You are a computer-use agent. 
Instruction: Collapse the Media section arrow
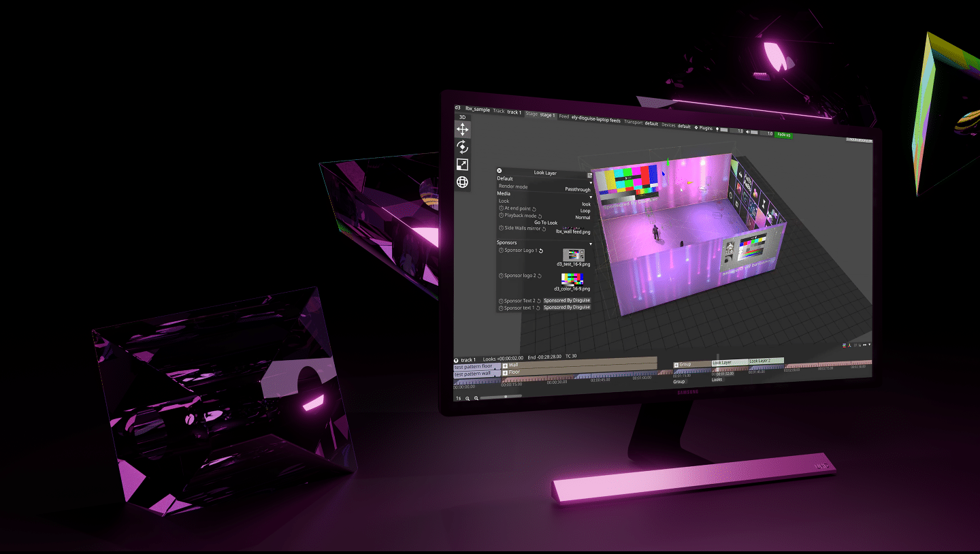[x=590, y=197]
